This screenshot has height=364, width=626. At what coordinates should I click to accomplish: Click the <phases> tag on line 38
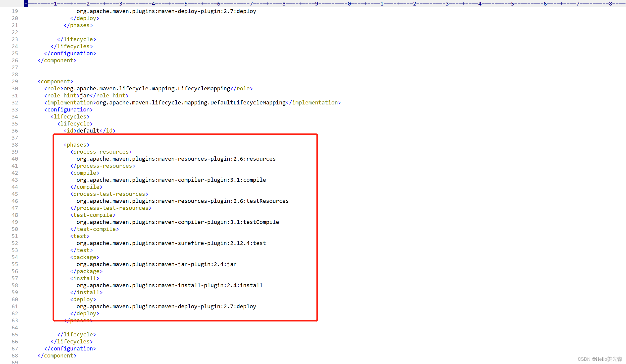point(77,145)
